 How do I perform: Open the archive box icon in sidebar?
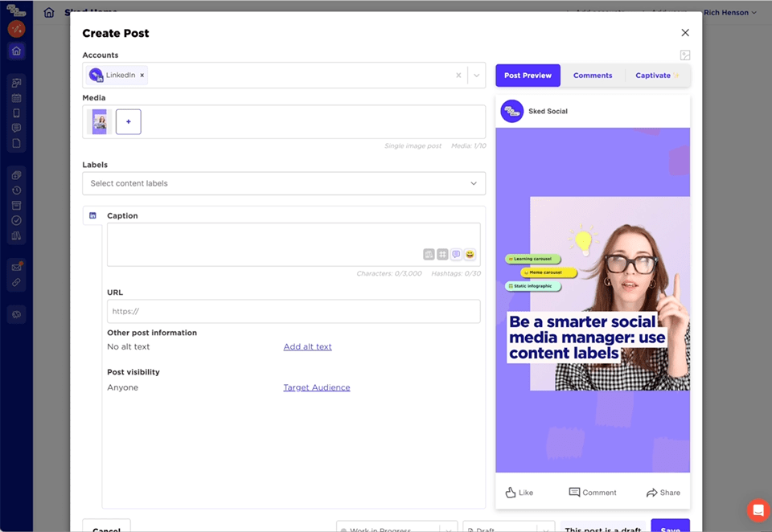point(16,205)
